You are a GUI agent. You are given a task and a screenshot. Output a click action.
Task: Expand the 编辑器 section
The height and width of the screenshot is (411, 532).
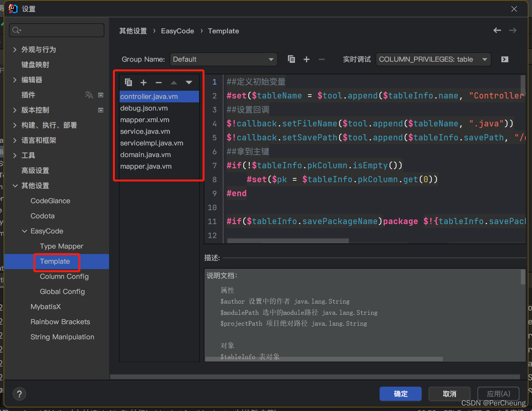15,79
